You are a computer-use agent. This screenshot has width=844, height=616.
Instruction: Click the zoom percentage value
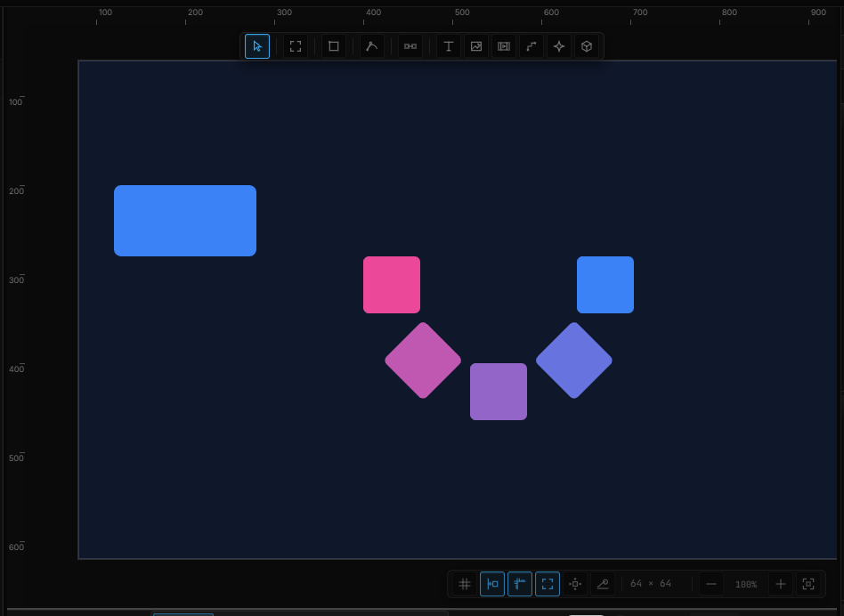[x=746, y=584]
